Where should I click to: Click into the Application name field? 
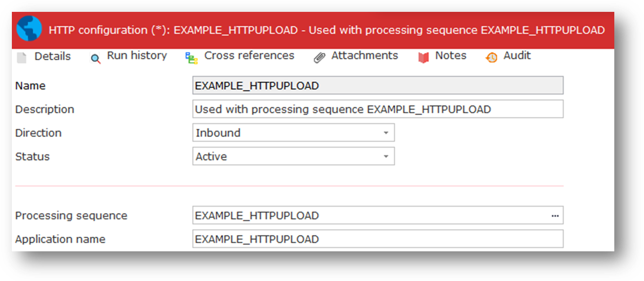[377, 239]
